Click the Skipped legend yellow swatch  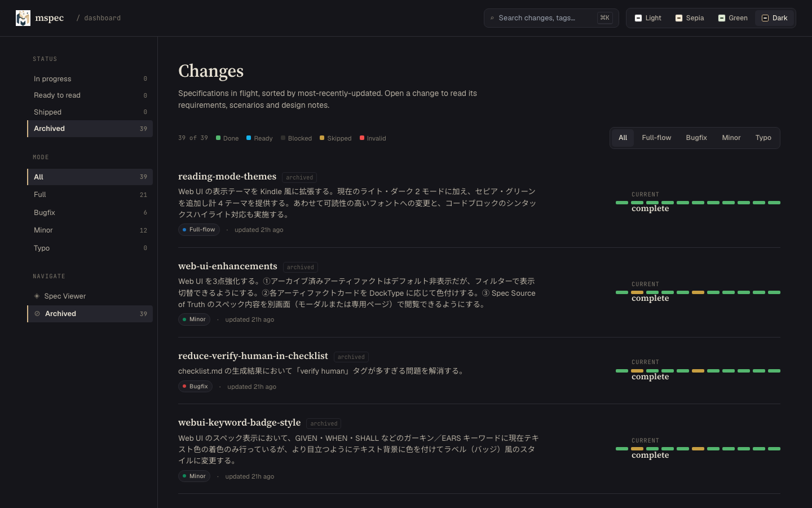point(322,138)
